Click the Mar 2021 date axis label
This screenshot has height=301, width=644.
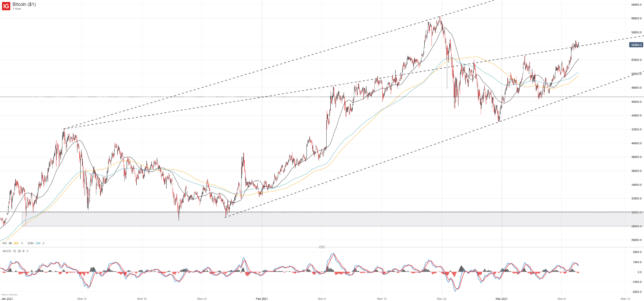501,299
